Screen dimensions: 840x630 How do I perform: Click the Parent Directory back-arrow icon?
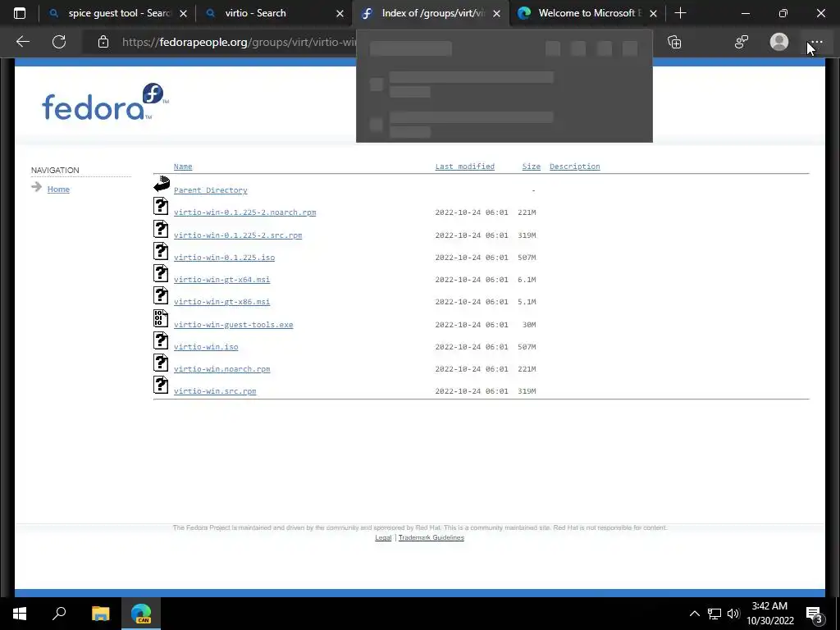(x=162, y=184)
